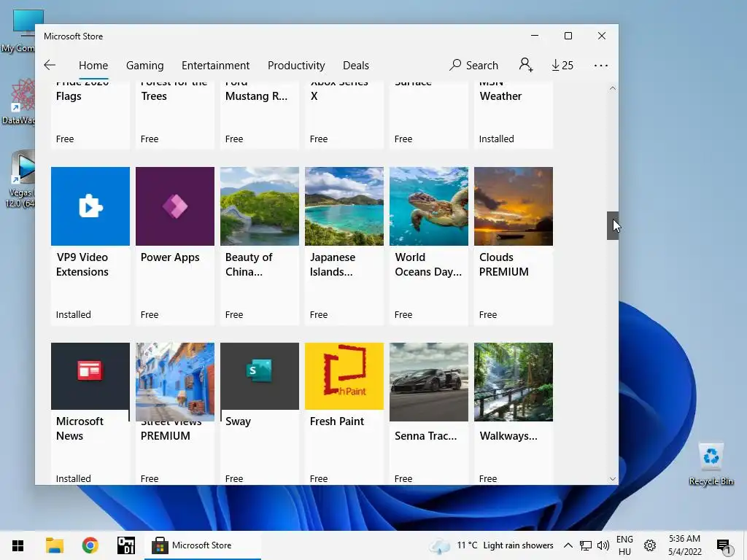Launch Google Chrome from taskbar
The image size is (747, 560).
pyautogui.click(x=90, y=545)
